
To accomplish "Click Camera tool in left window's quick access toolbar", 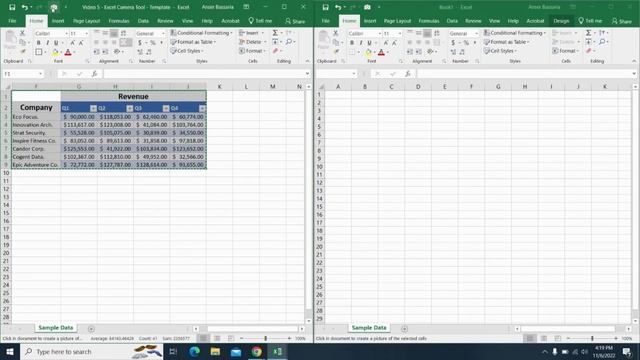I will point(53,7).
